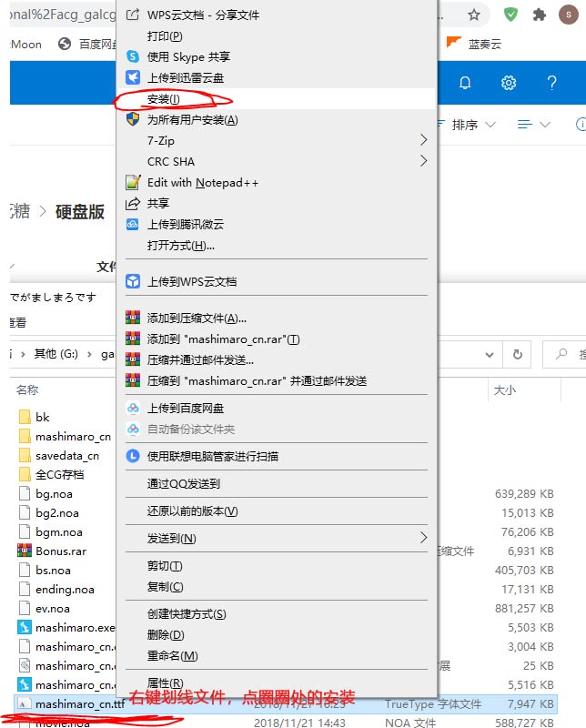Choose 压缩并通过邮件发送... entry
The height and width of the screenshot is (728, 586).
277,359
